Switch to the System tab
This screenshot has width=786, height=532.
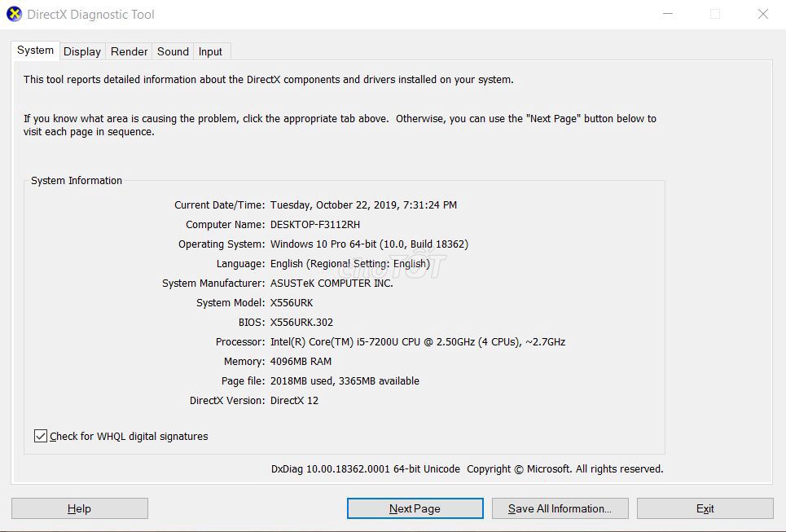tap(35, 51)
